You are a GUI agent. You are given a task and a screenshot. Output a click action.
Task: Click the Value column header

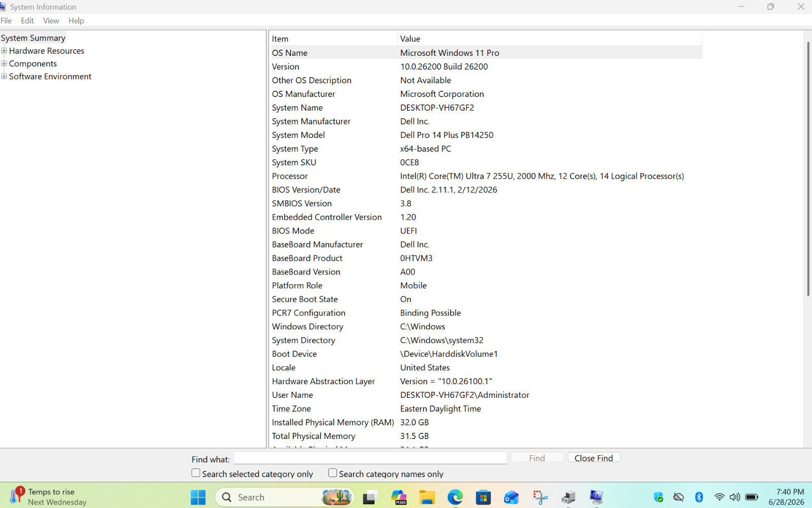point(550,39)
